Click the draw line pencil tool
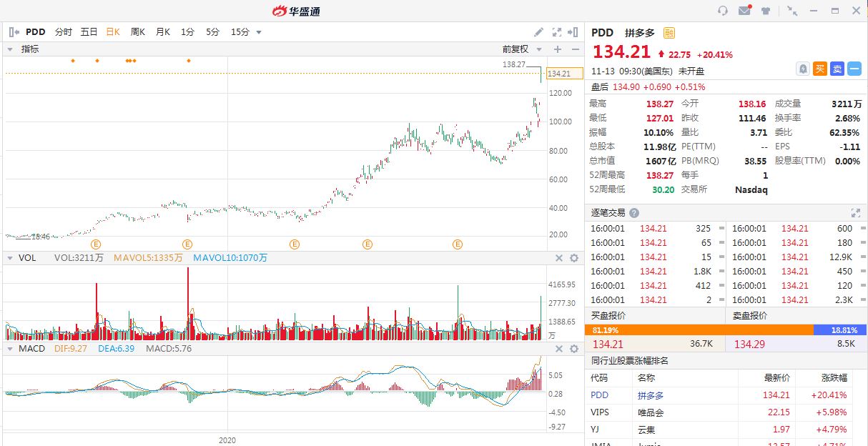 [x=539, y=32]
